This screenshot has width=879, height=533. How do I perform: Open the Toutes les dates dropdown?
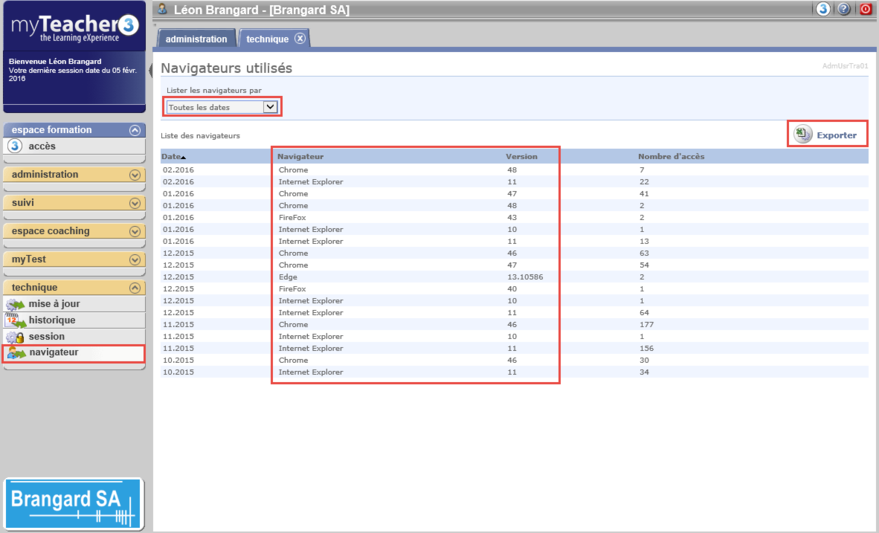[223, 107]
